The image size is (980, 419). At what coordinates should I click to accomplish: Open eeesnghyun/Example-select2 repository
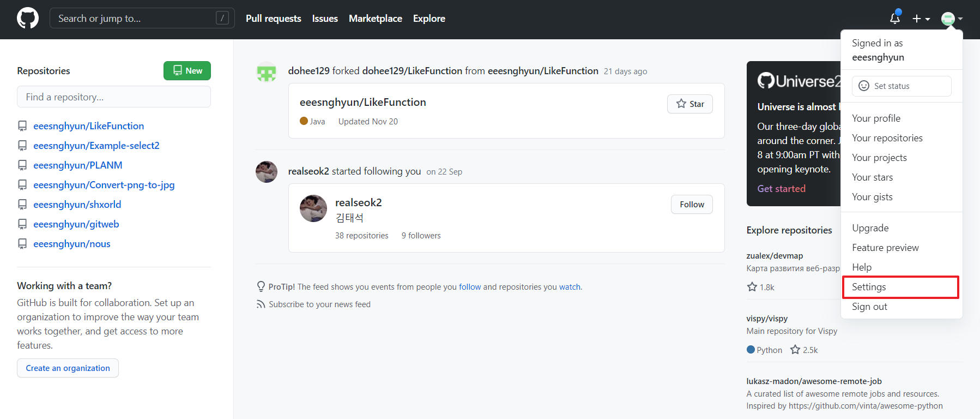click(96, 146)
